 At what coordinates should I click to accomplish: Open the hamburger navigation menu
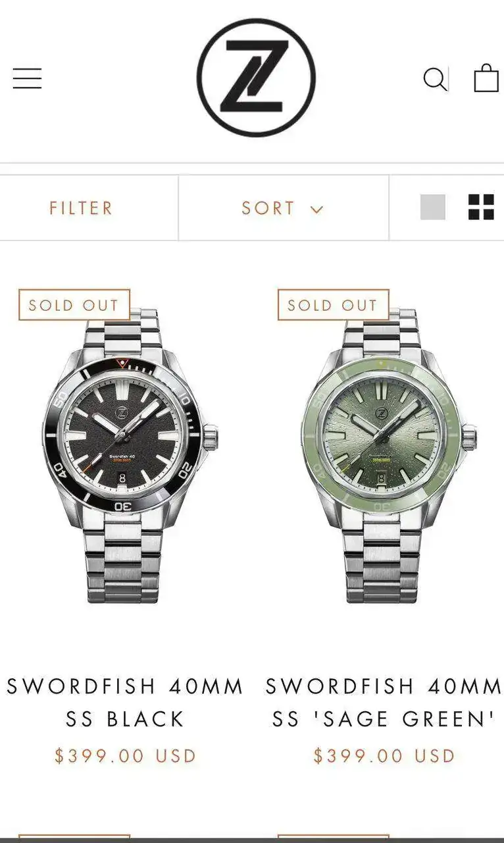27,78
